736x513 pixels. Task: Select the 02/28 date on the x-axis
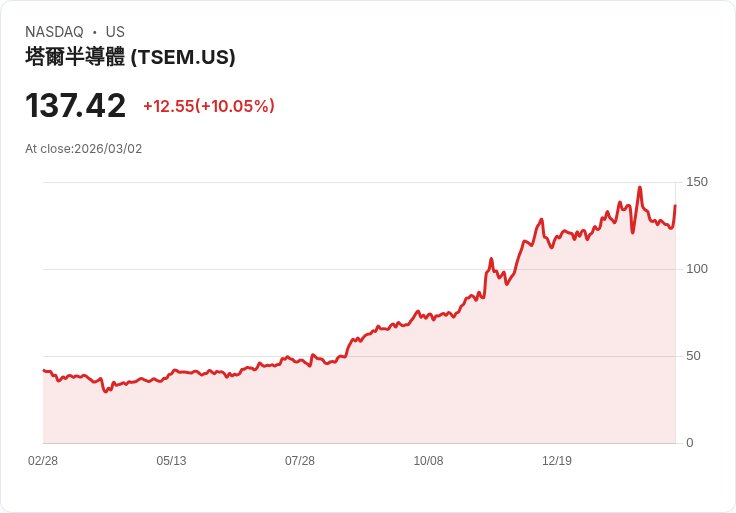[x=43, y=461]
